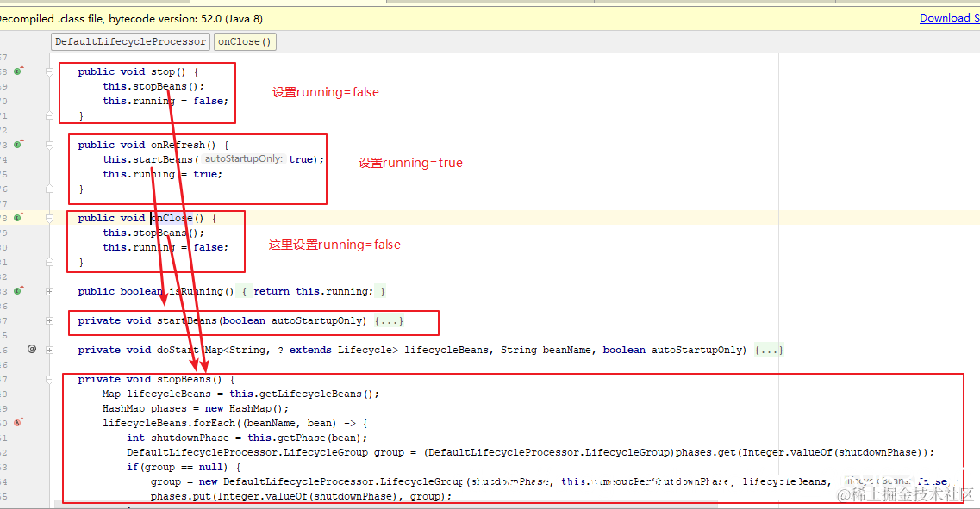
Task: Expand the isRunning() method fold
Action: tap(49, 292)
